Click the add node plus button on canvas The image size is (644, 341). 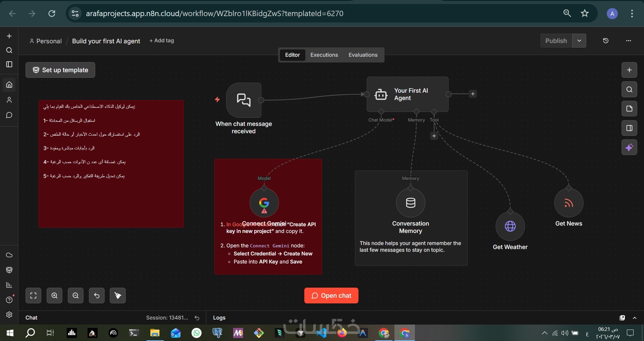tap(629, 70)
